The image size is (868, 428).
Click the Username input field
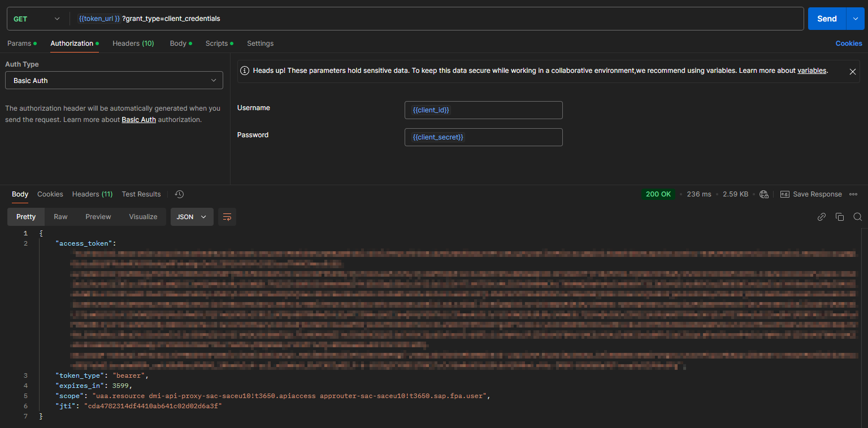tap(483, 110)
